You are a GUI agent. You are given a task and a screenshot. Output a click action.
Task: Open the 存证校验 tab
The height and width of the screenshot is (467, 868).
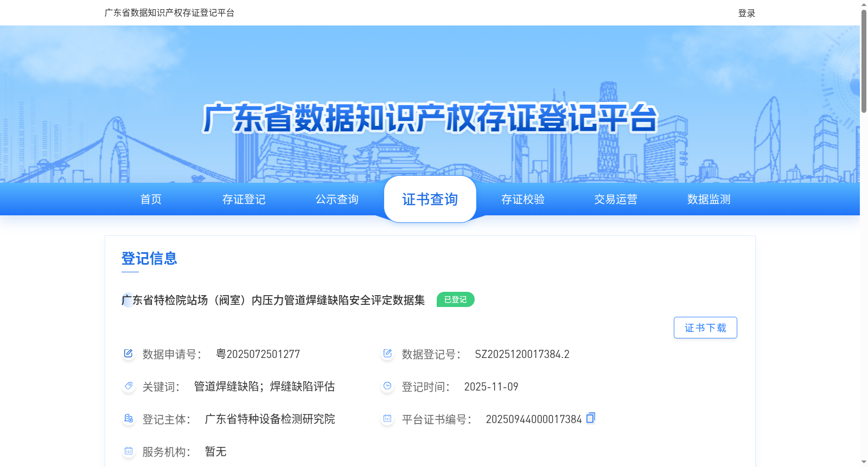click(523, 199)
